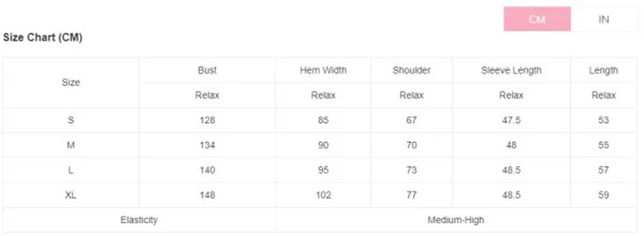Click the L size row label

(71, 170)
